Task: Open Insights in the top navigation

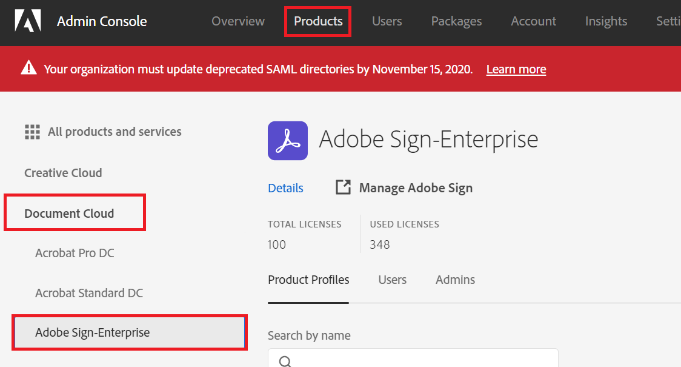Action: (x=606, y=21)
